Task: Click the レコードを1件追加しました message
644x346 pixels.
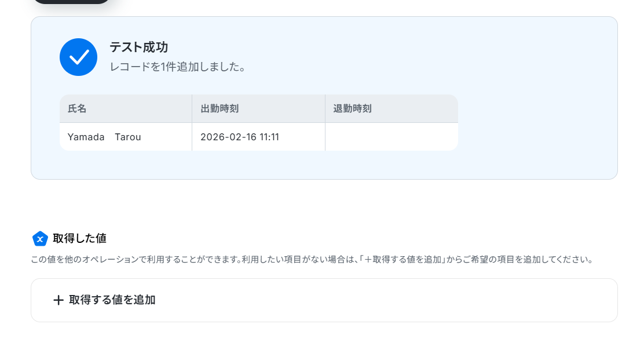Action: 178,67
